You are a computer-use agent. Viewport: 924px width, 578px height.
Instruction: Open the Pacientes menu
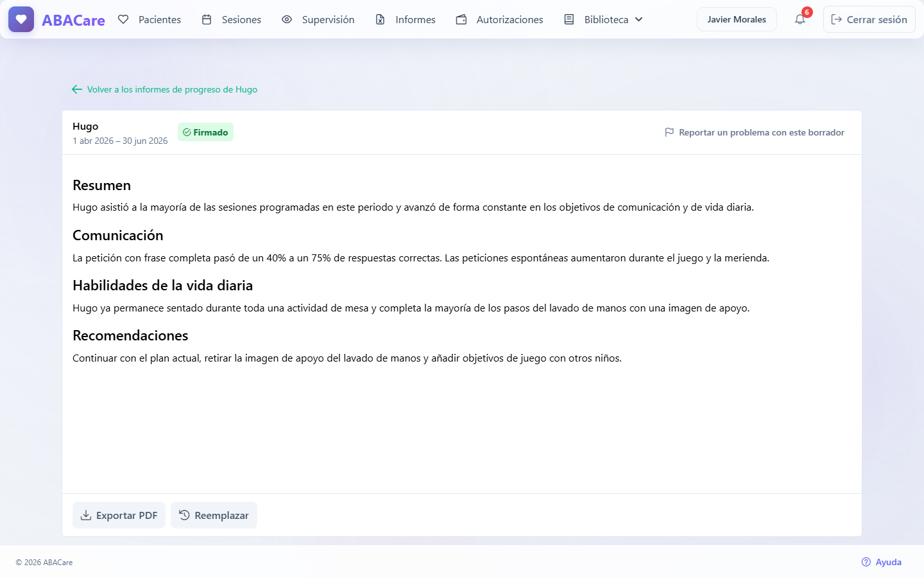pyautogui.click(x=150, y=19)
